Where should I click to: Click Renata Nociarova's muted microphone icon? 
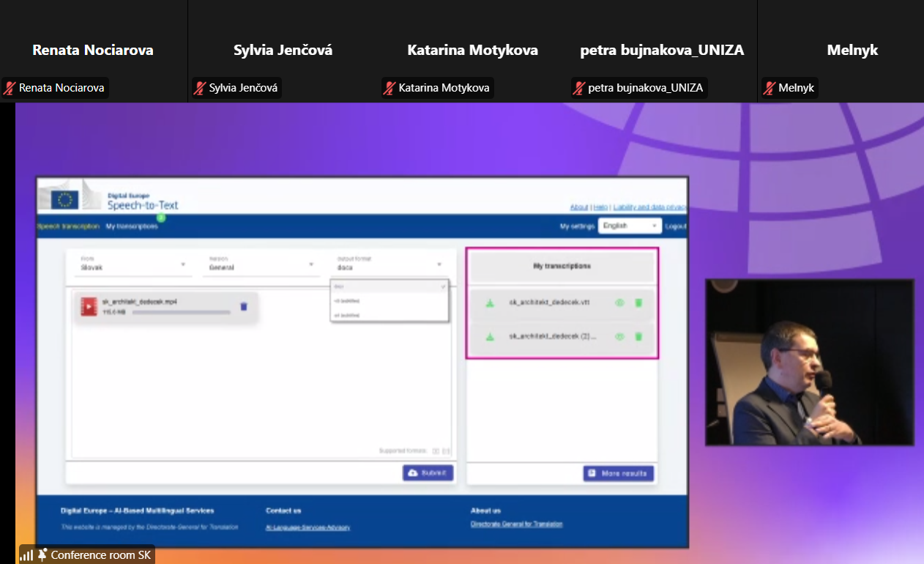pyautogui.click(x=10, y=88)
